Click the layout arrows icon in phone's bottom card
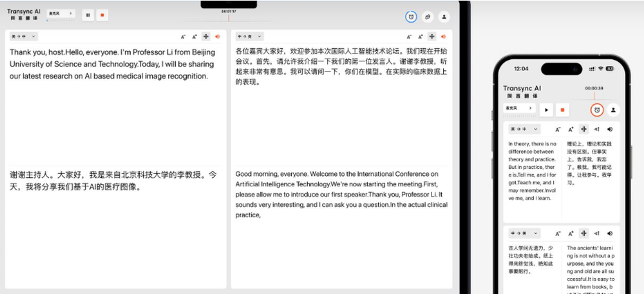This screenshot has width=644, height=294. pos(583,233)
